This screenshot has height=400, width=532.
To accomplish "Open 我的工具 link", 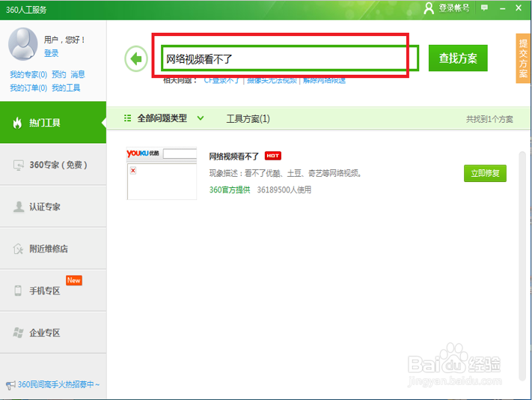I will 66,88.
